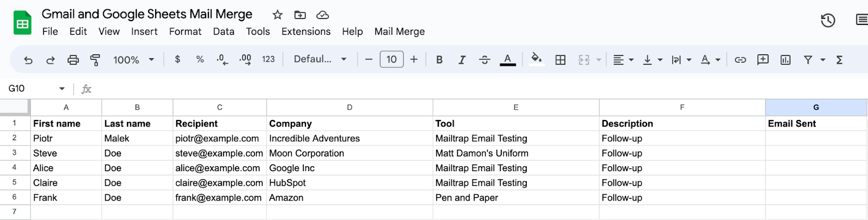Open the move to folder icon
The height and width of the screenshot is (220, 868).
[x=300, y=15]
